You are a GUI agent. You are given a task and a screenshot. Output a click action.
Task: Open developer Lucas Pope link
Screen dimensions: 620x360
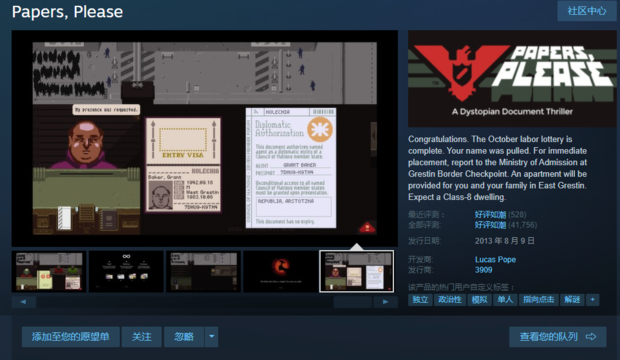pyautogui.click(x=495, y=260)
